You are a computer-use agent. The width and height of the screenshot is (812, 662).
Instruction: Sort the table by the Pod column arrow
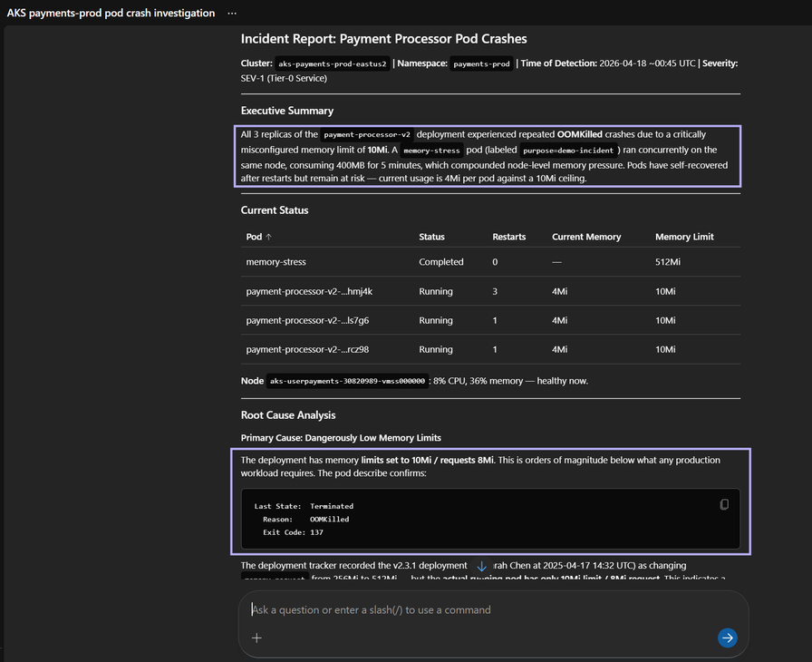pyautogui.click(x=268, y=237)
